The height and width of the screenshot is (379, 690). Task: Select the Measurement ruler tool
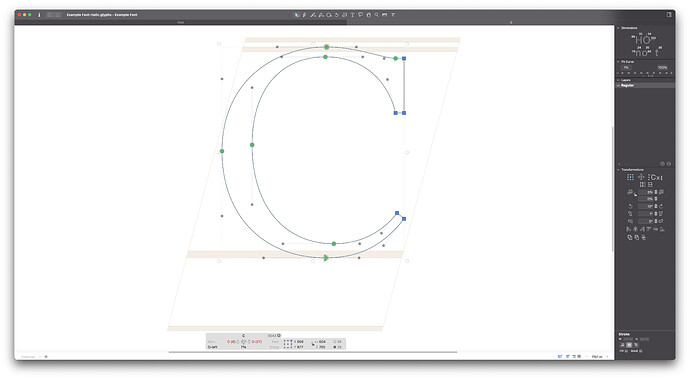(x=385, y=15)
